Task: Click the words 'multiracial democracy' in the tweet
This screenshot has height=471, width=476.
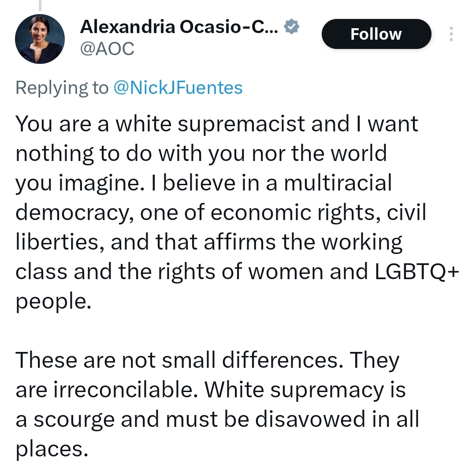Action: pos(337,183)
